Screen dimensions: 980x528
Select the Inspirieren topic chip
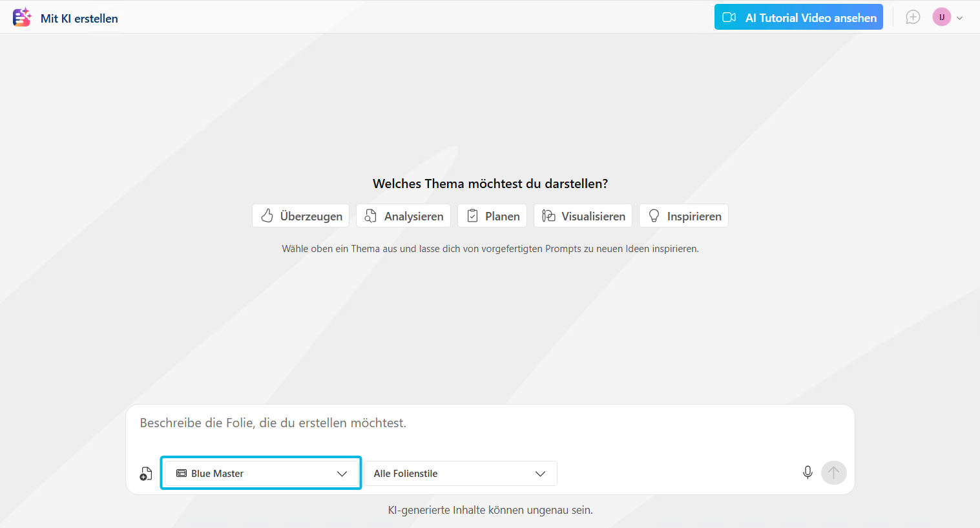[x=683, y=216]
